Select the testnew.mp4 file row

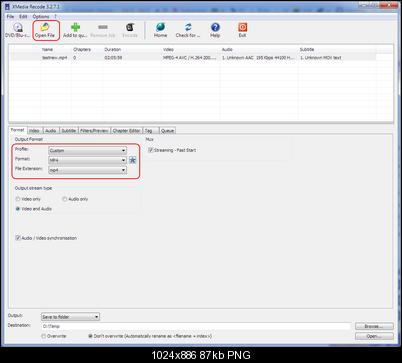pyautogui.click(x=193, y=58)
